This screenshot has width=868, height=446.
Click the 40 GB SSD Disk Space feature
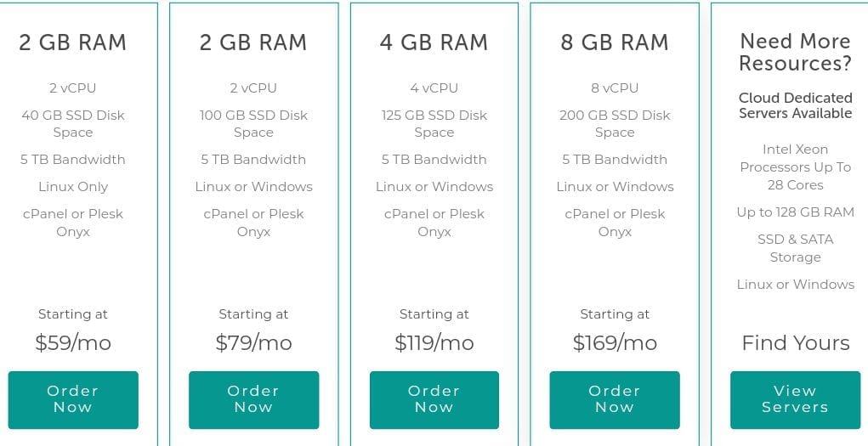pyautogui.click(x=73, y=124)
